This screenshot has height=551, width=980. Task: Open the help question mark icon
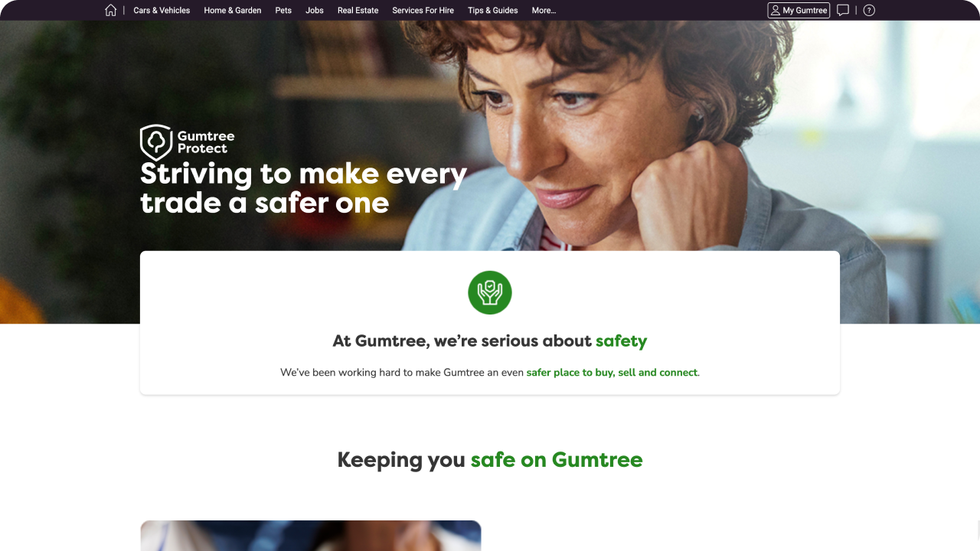pos(869,10)
